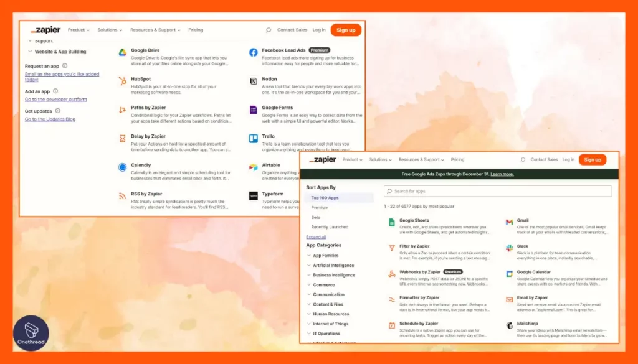638x364 pixels.
Task: Open Pricing in front window nav
Action: (457, 160)
